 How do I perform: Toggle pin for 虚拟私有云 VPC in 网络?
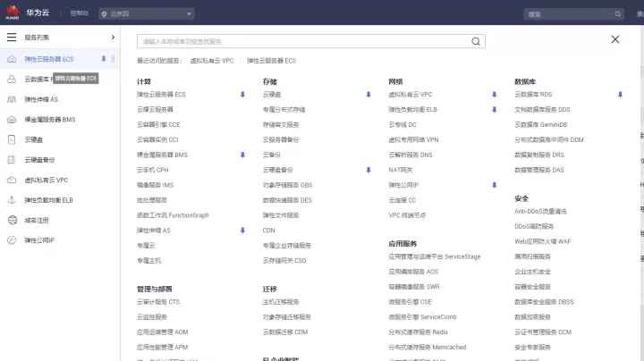pos(494,95)
